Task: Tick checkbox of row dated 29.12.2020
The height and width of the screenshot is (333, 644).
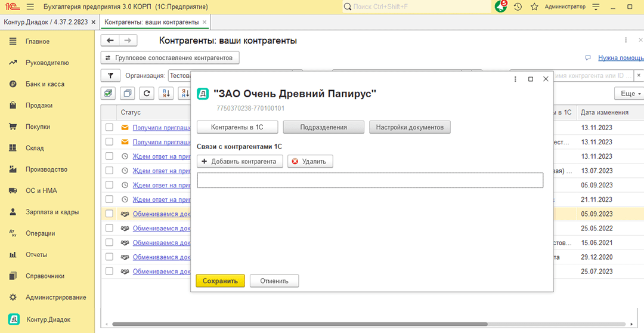Action: coord(109,257)
